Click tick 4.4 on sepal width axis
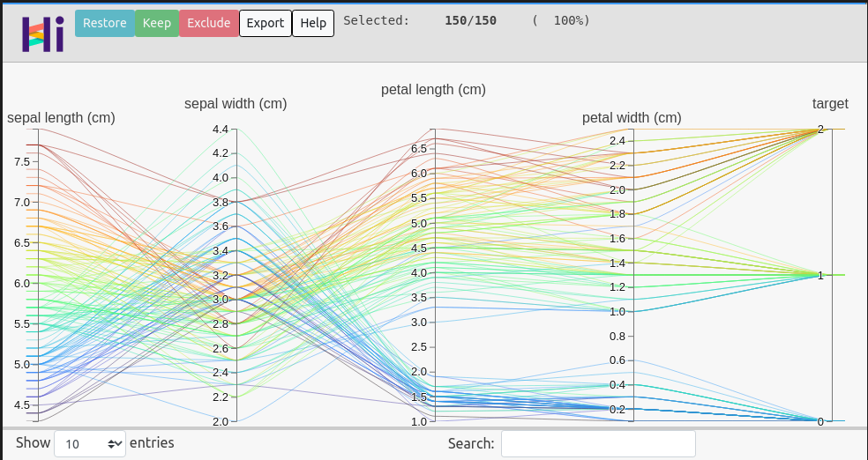This screenshot has height=460, width=868. click(221, 130)
